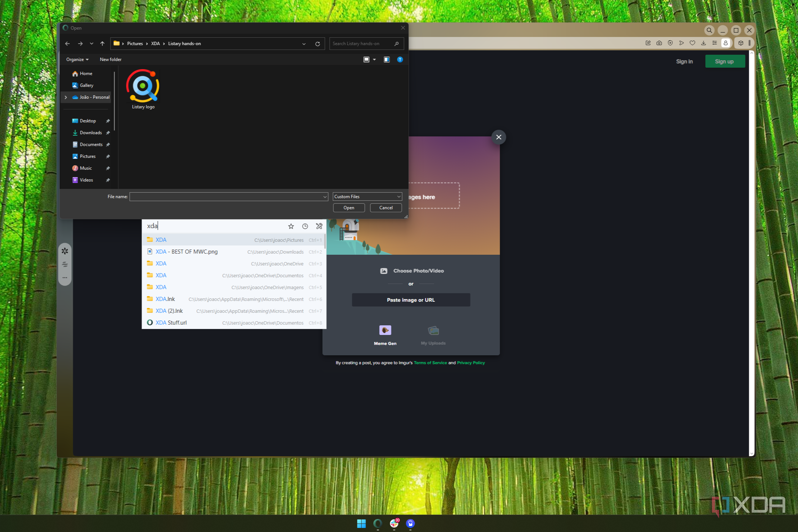The height and width of the screenshot is (532, 798).
Task: Toggle the preview pane icon
Action: 387,60
